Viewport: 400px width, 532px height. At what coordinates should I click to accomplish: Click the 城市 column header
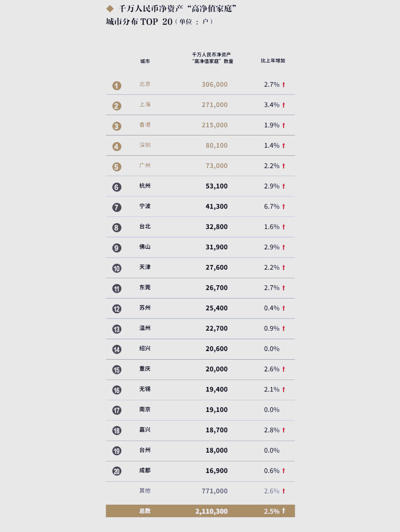coord(145,61)
